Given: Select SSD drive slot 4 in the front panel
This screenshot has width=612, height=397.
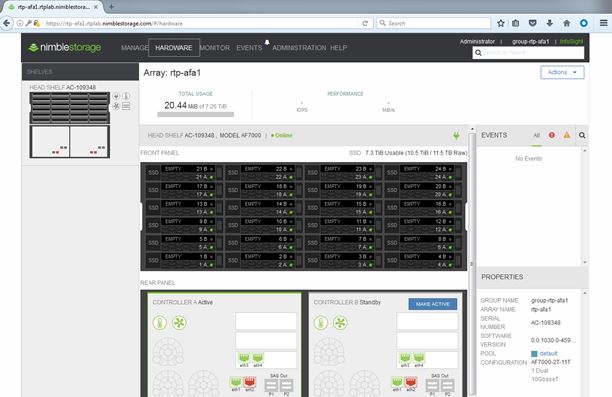Looking at the screenshot, I should (x=423, y=260).
